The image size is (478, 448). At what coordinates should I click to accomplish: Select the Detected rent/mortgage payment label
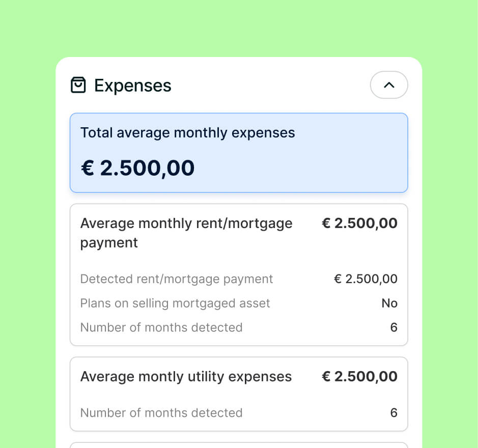pyautogui.click(x=177, y=279)
